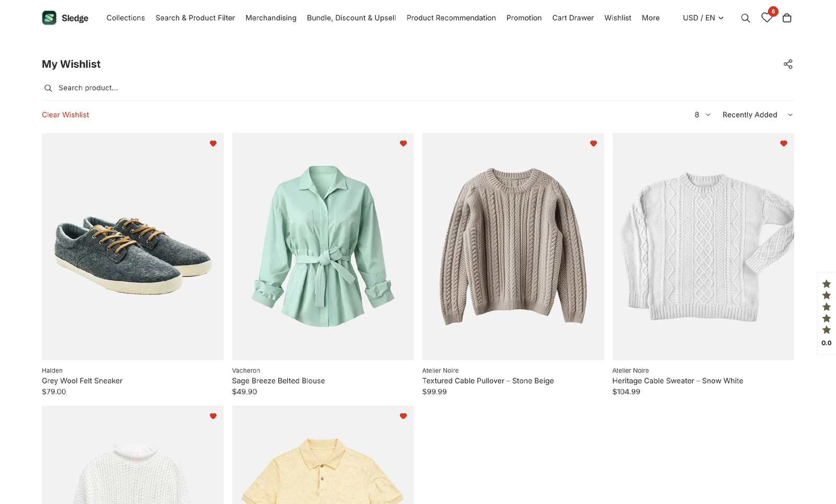Toggle heart on white knit sweater card
836x504 pixels.
pyautogui.click(x=213, y=416)
